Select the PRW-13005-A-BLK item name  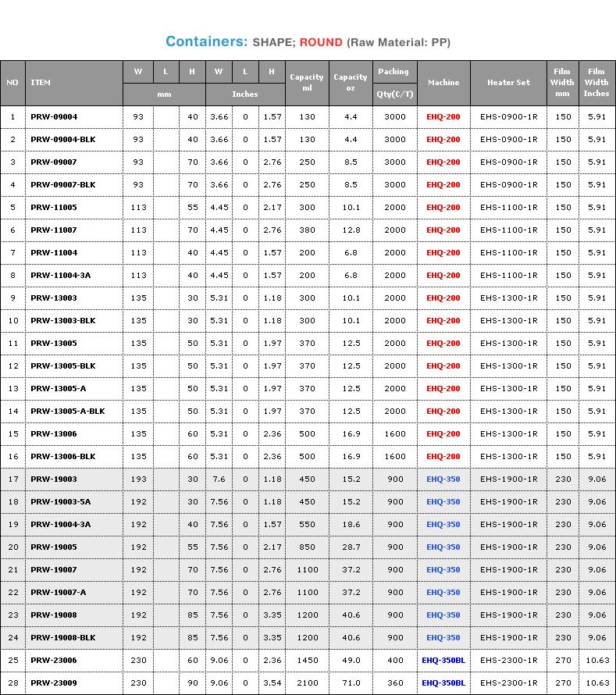coord(67,412)
